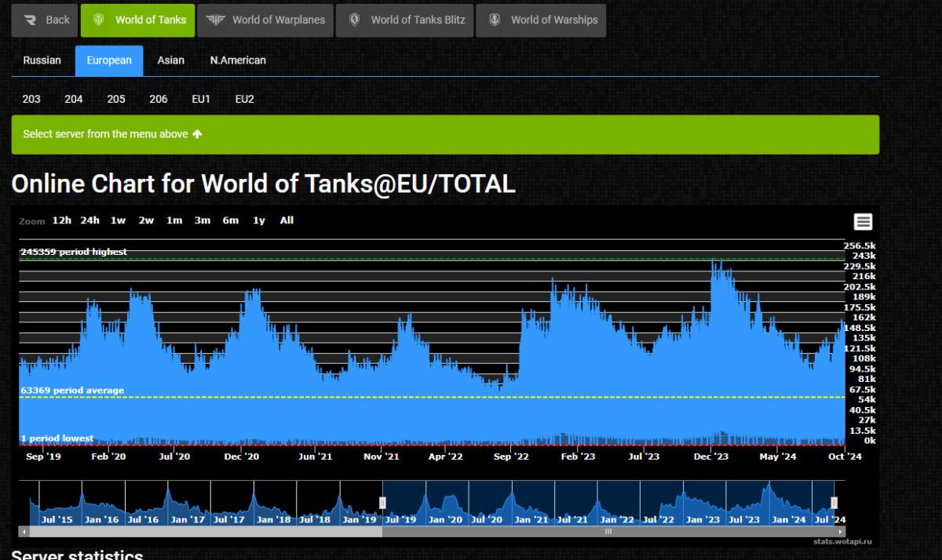Image resolution: width=942 pixels, height=560 pixels.
Task: Zoom chart to 1y range
Action: point(258,220)
